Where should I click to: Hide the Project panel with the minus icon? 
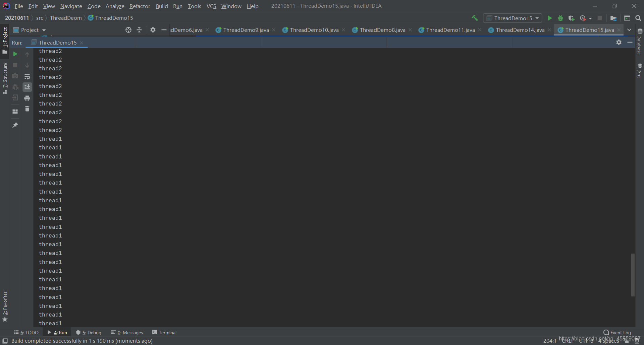pyautogui.click(x=164, y=30)
